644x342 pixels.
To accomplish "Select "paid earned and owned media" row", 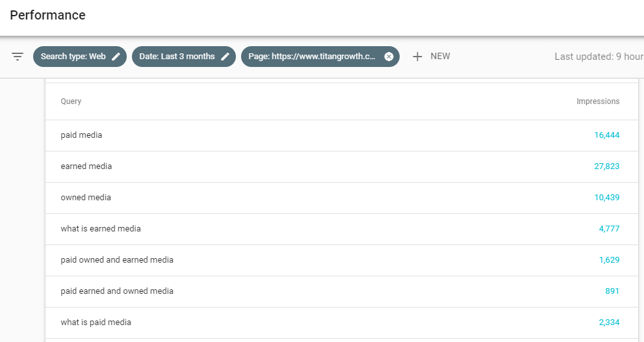I will tap(117, 291).
